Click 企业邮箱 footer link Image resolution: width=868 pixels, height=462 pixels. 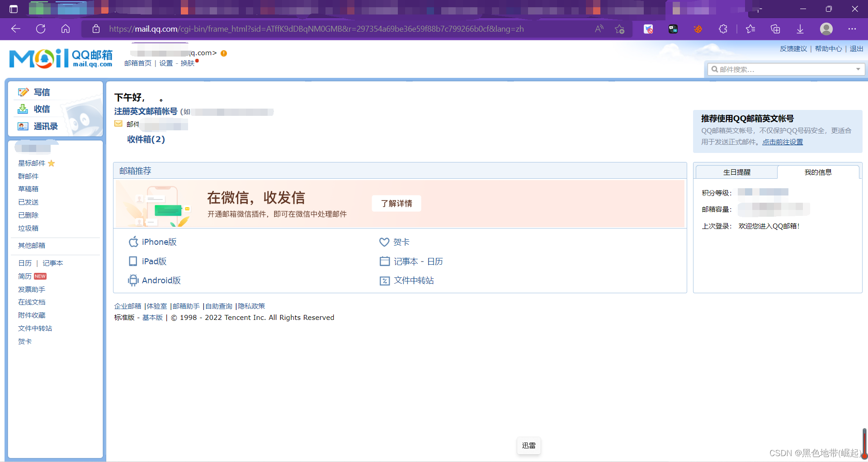pyautogui.click(x=127, y=306)
